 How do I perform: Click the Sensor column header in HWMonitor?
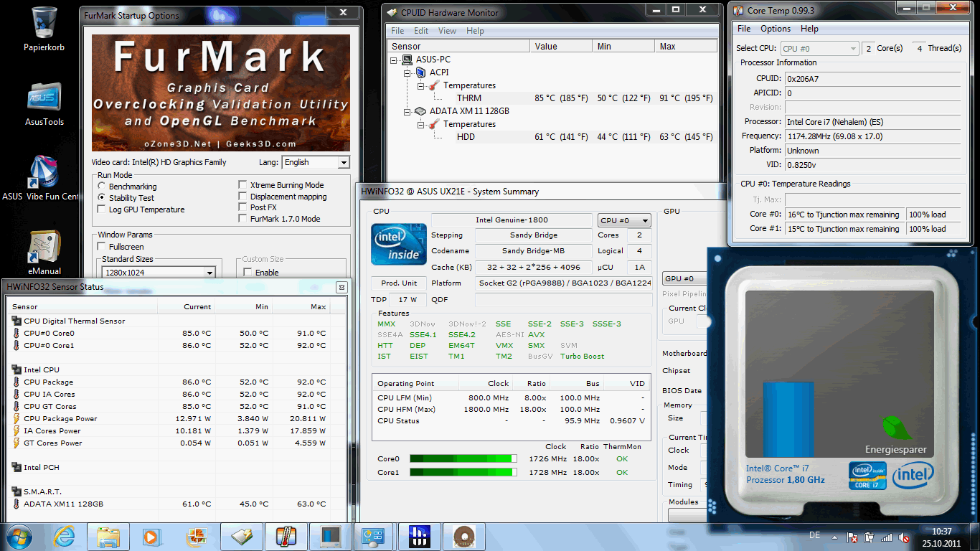459,46
